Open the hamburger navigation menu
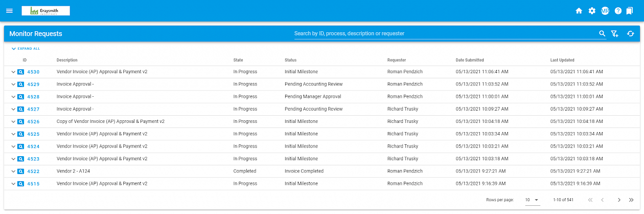Image resolution: width=644 pixels, height=214 pixels. point(9,11)
